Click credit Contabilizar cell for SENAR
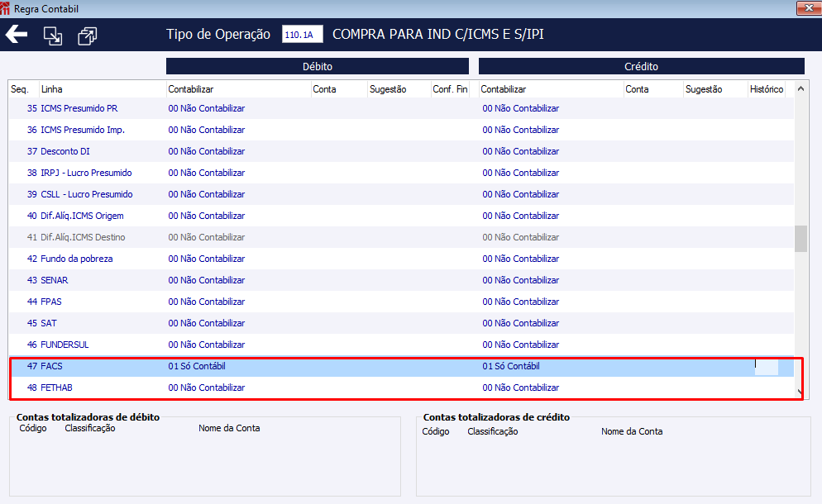This screenshot has width=822, height=504. (x=520, y=280)
